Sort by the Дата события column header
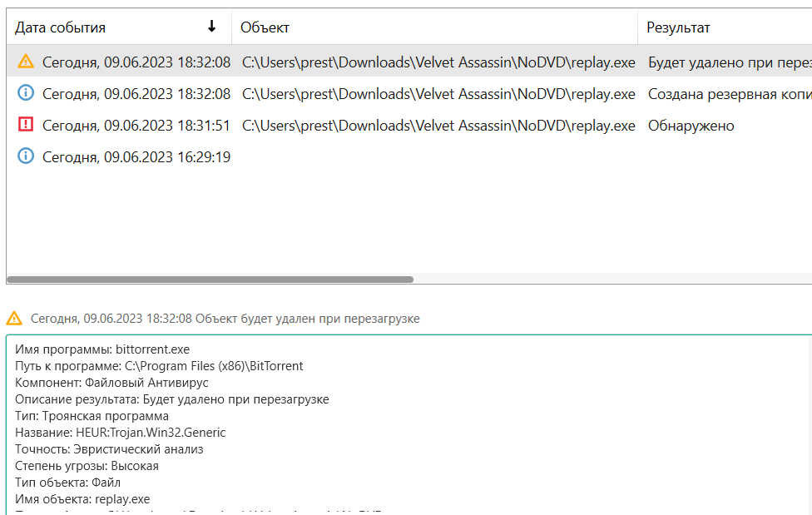The height and width of the screenshot is (515, 812). [61, 27]
